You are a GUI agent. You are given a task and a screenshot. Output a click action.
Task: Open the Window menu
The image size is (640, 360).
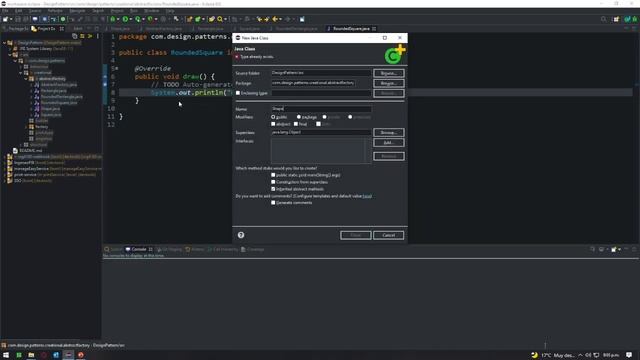(x=151, y=11)
